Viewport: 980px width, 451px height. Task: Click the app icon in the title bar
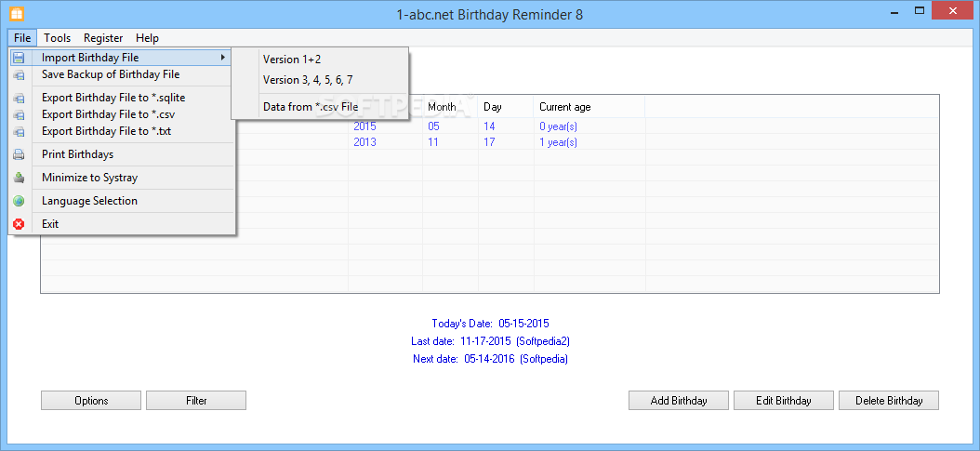click(18, 14)
